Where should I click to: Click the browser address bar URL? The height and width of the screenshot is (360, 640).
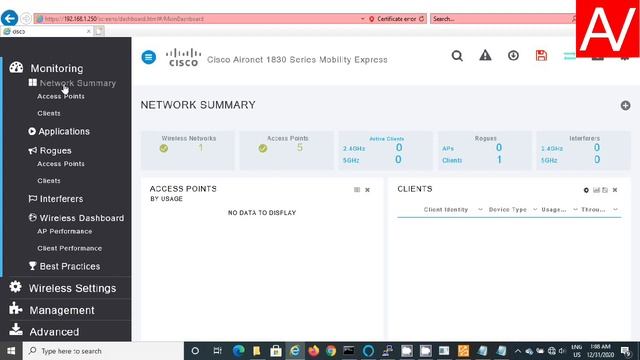point(124,19)
